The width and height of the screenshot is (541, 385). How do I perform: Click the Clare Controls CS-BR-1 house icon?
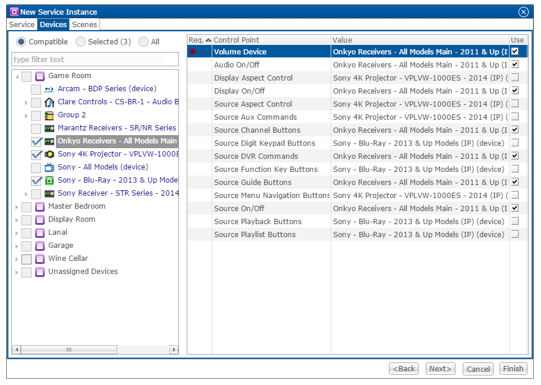(x=49, y=102)
